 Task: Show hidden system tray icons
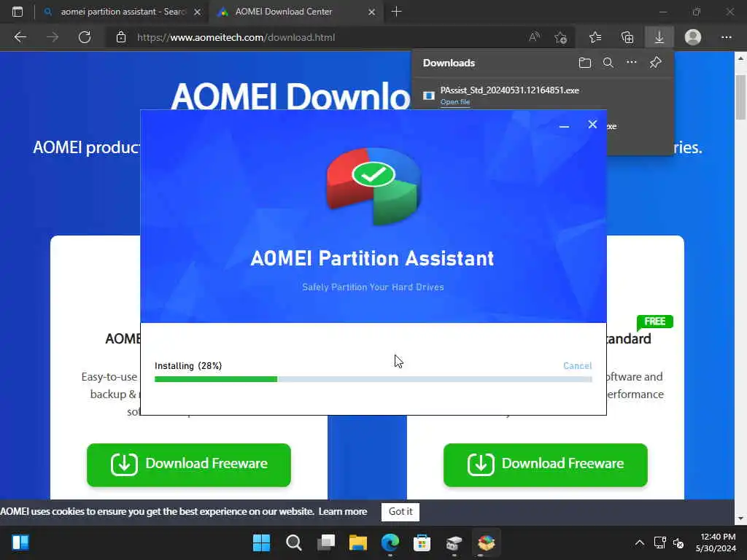639,542
